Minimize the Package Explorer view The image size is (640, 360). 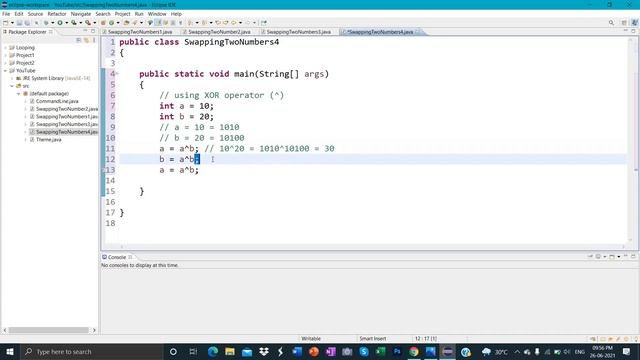pyautogui.click(x=85, y=31)
